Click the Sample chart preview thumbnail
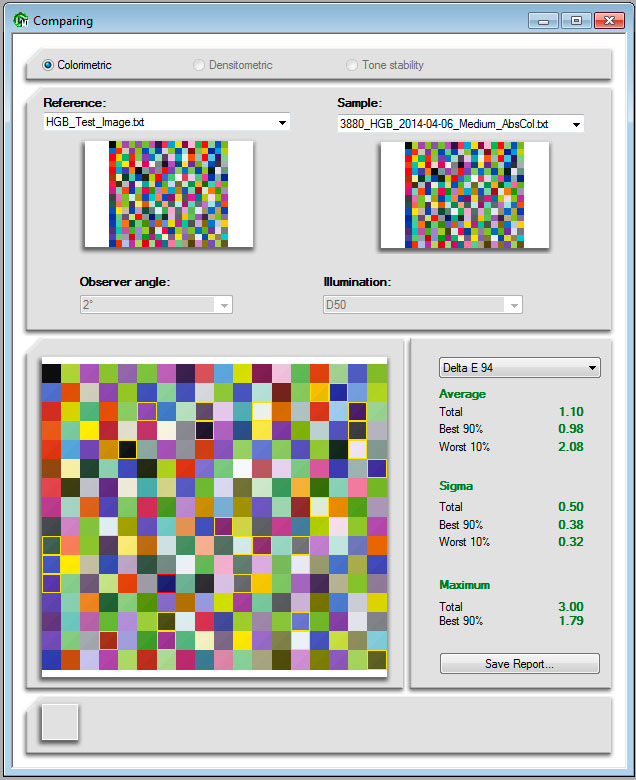This screenshot has width=636, height=780. tap(464, 194)
